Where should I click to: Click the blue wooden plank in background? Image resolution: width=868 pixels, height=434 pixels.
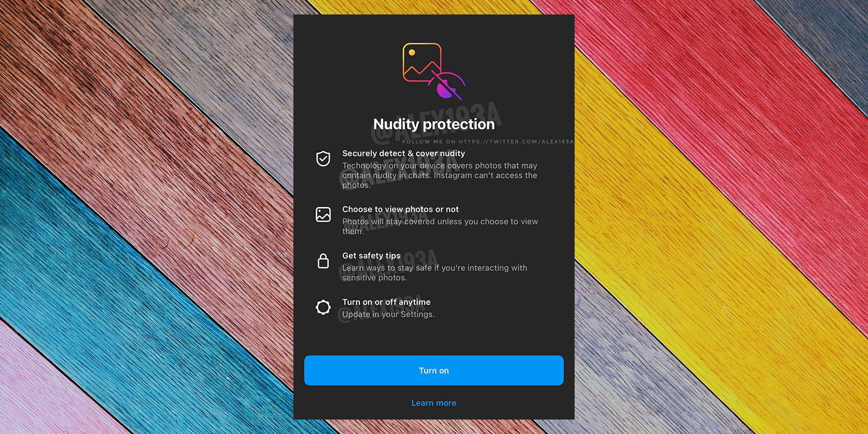click(x=116, y=289)
